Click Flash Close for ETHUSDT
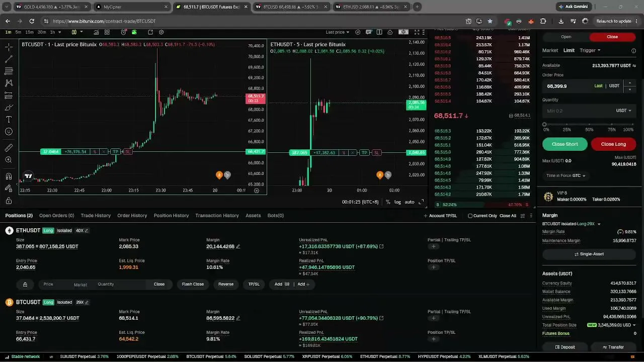The height and width of the screenshot is (362, 644). (193, 284)
